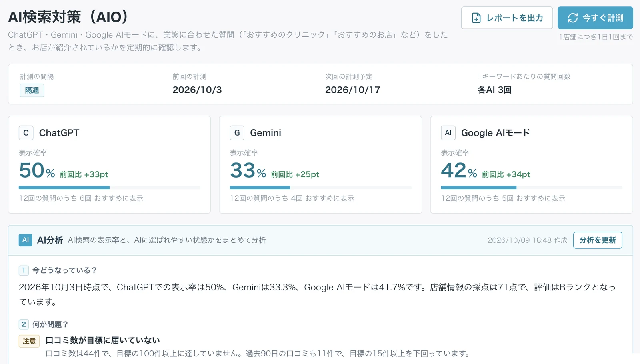Click 前回比 +34pt text

click(506, 174)
